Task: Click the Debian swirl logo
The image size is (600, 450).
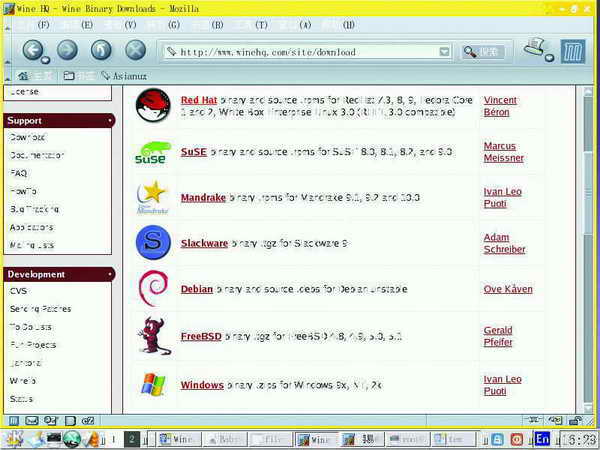Action: point(152,288)
